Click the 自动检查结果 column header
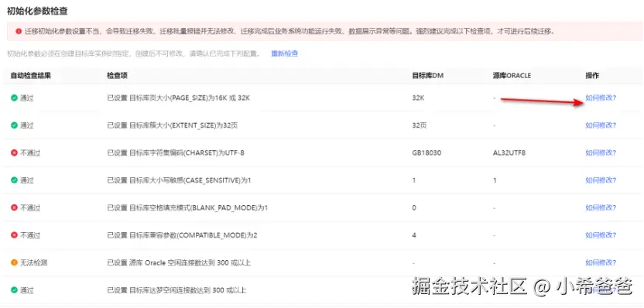Screen dimensions: 644x308 point(31,76)
